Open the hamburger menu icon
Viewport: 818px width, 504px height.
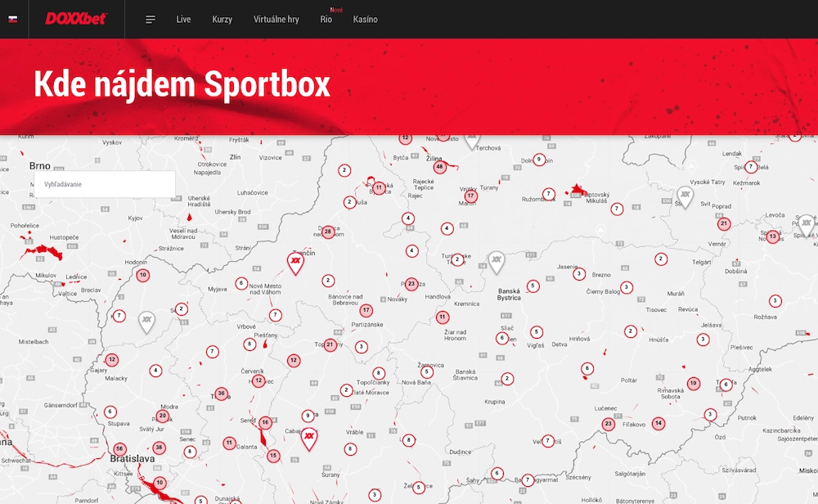click(151, 20)
